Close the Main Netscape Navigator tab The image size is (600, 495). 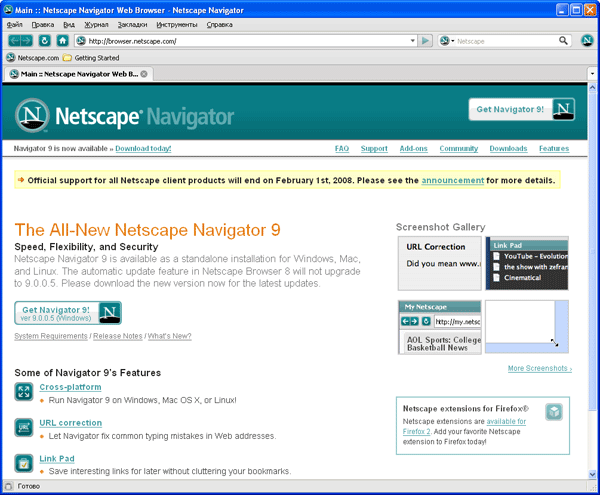(x=144, y=74)
